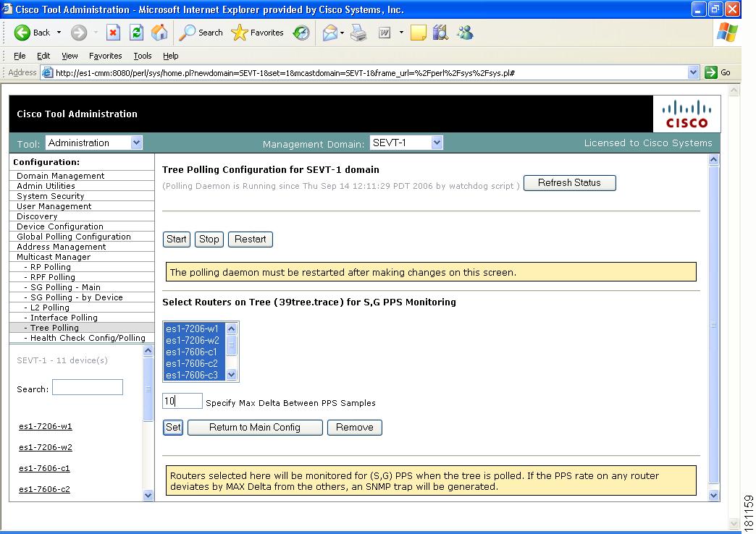The image size is (756, 534).
Task: Expand the Edit with Word dropdown arrow
Action: point(401,33)
